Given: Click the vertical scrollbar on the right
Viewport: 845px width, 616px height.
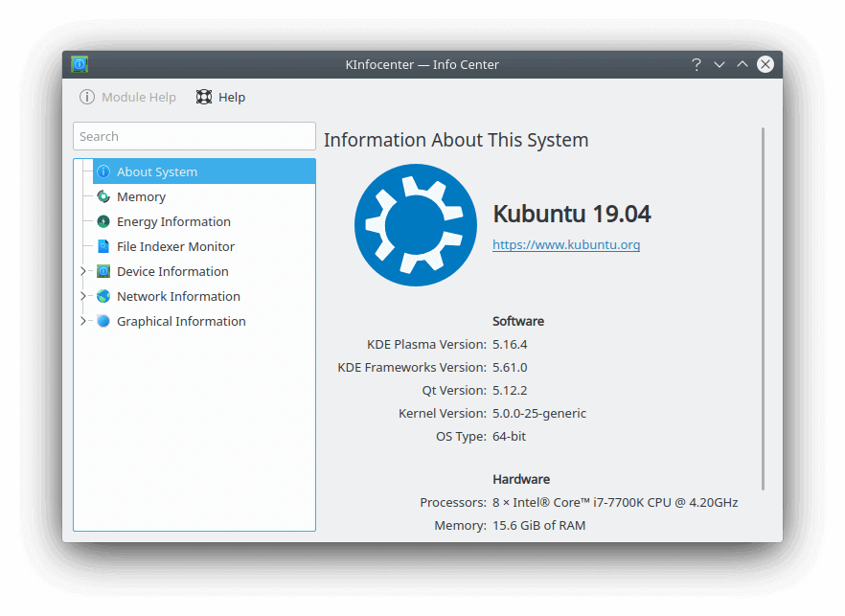Looking at the screenshot, I should (x=763, y=307).
